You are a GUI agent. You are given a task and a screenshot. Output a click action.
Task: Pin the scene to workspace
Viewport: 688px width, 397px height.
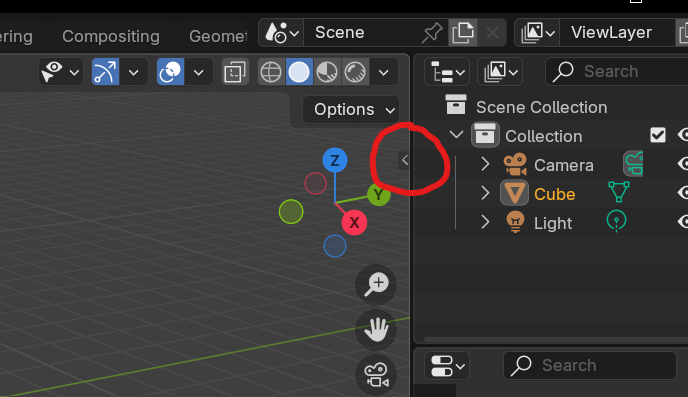432,33
